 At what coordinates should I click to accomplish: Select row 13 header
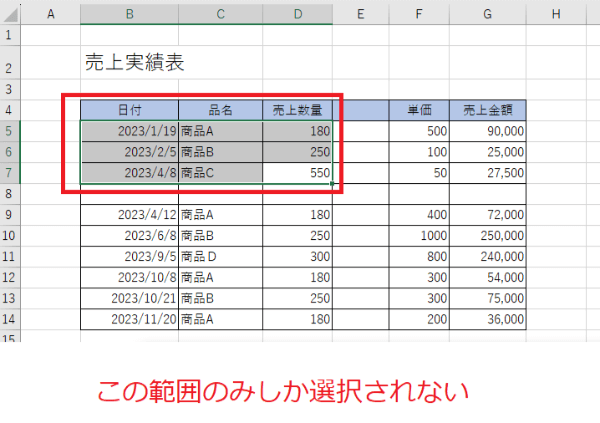10,298
